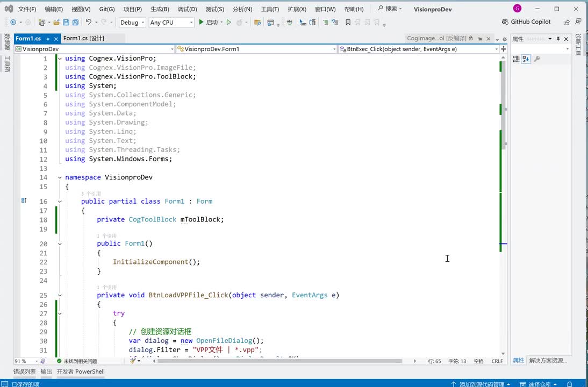Click the split editor button above scrollbar
This screenshot has width=588, height=387.
503,49
